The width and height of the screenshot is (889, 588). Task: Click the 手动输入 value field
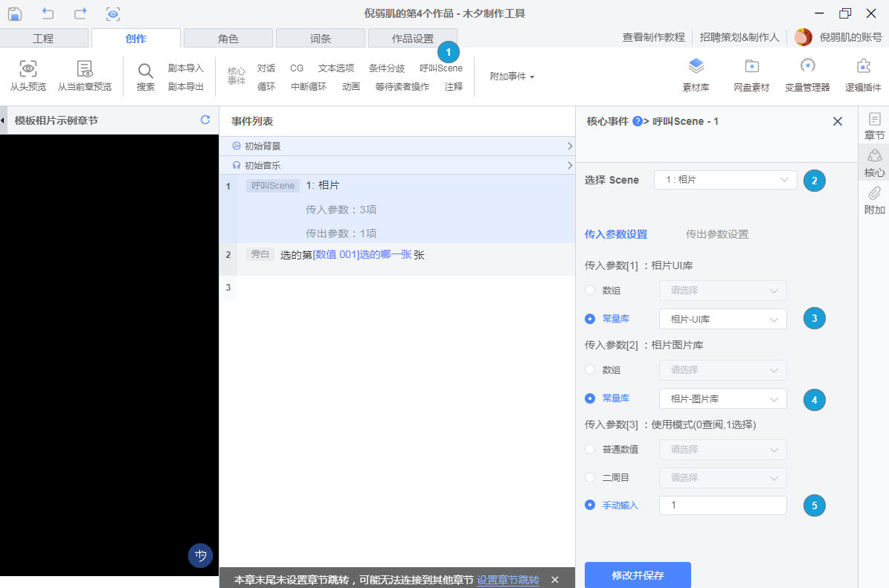click(x=723, y=505)
